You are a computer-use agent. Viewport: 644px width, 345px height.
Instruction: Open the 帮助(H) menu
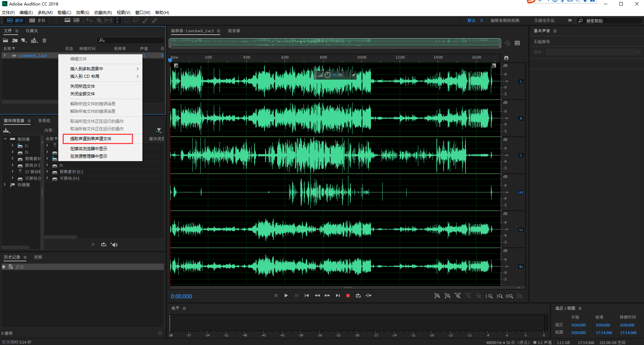(162, 12)
